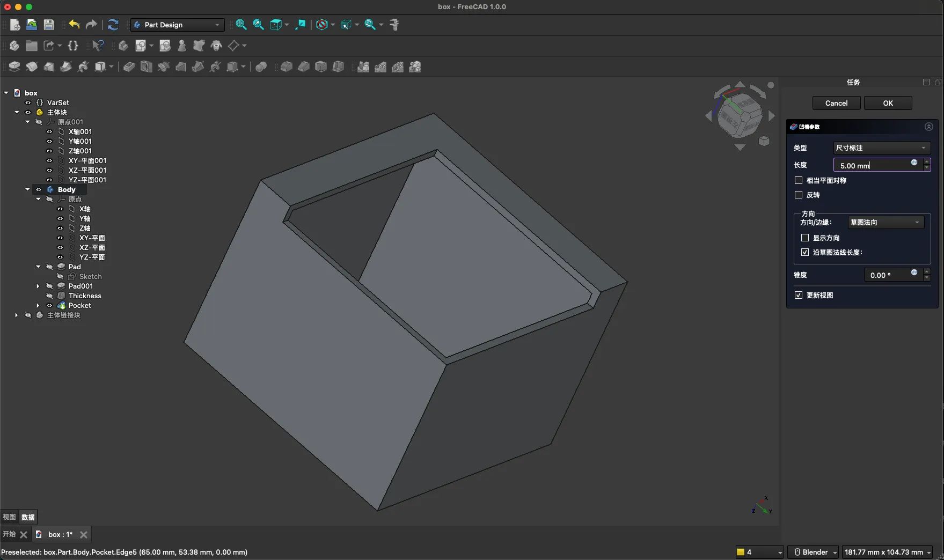Open the 类型 尺寸标注 dropdown
944x560 pixels.
pyautogui.click(x=881, y=148)
